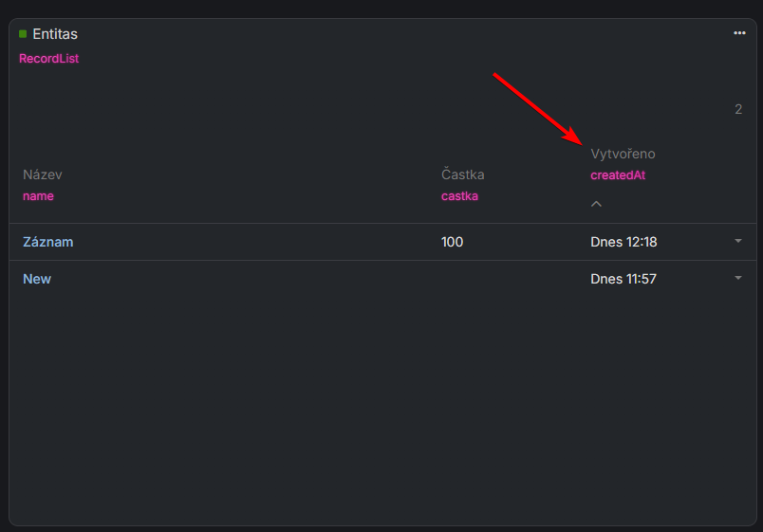This screenshot has height=532, width=763.
Task: Click the Dnes 11:57 date cell
Action: [x=623, y=279]
